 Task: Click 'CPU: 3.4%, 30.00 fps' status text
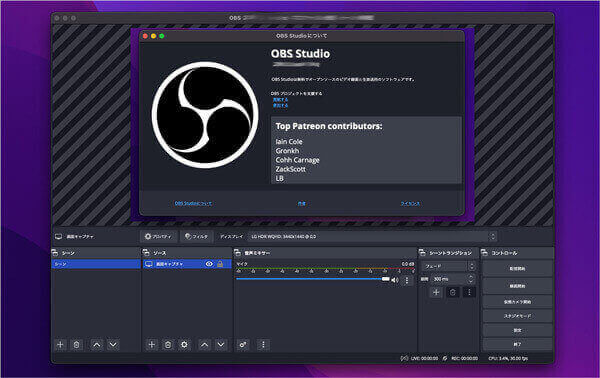click(508, 358)
